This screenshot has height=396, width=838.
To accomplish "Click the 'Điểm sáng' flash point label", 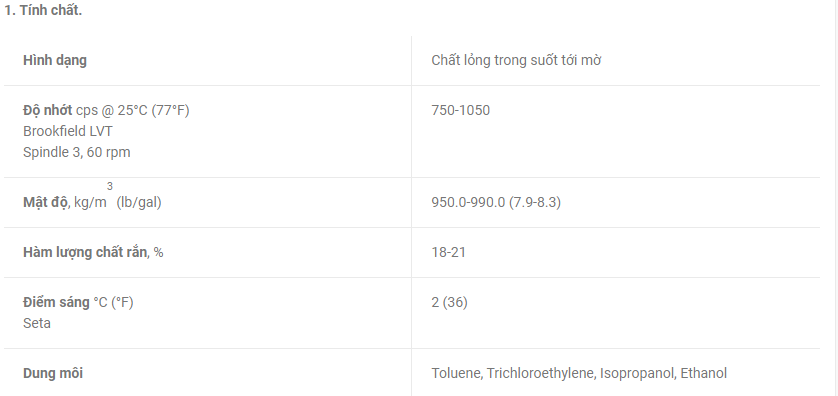I will [x=56, y=302].
